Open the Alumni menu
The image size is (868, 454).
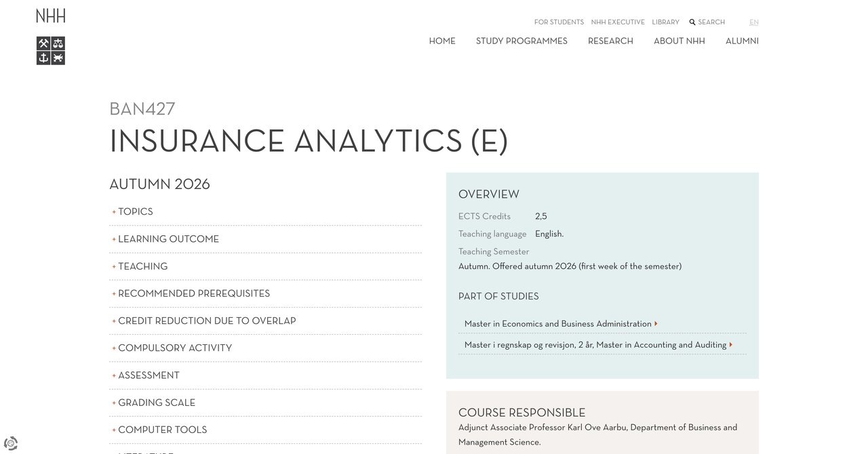[742, 41]
